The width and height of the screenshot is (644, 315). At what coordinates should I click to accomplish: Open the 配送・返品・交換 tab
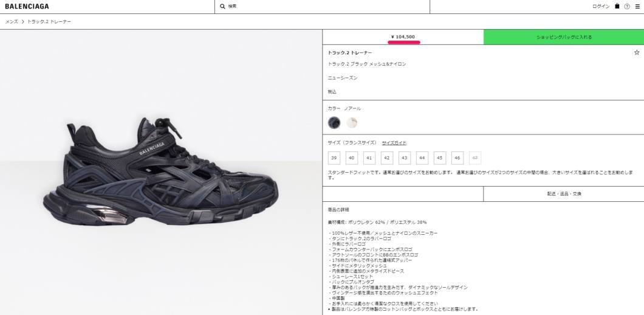click(564, 194)
